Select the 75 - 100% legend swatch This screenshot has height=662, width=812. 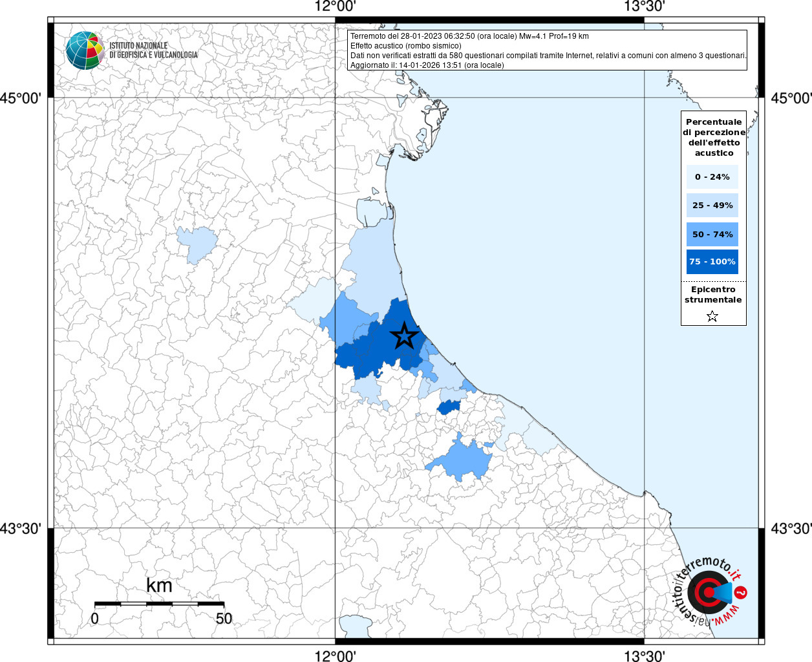point(712,262)
